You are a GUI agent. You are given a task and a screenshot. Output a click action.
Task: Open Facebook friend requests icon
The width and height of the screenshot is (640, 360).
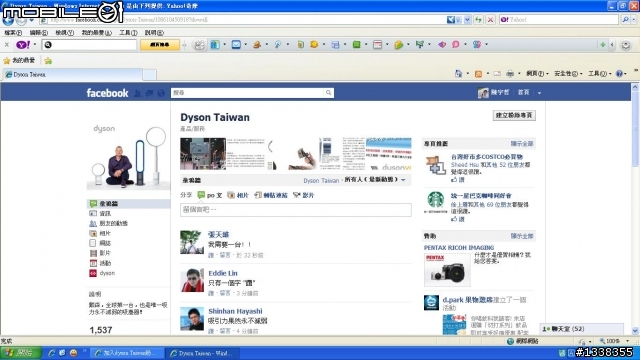click(138, 93)
